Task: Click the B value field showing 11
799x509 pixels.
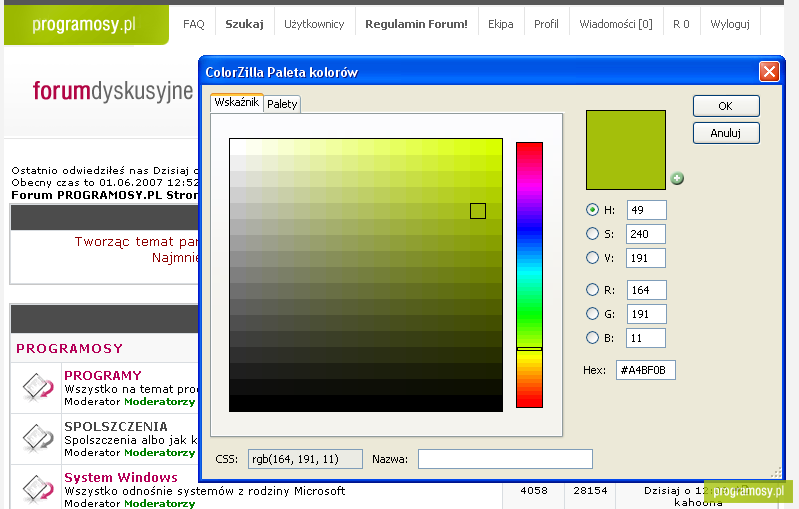Action: click(646, 338)
